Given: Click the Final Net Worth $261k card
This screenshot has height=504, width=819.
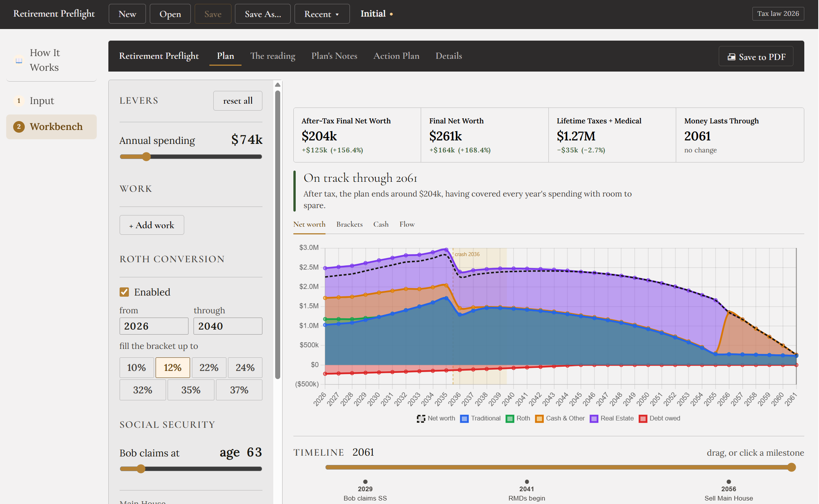Looking at the screenshot, I should (x=485, y=135).
